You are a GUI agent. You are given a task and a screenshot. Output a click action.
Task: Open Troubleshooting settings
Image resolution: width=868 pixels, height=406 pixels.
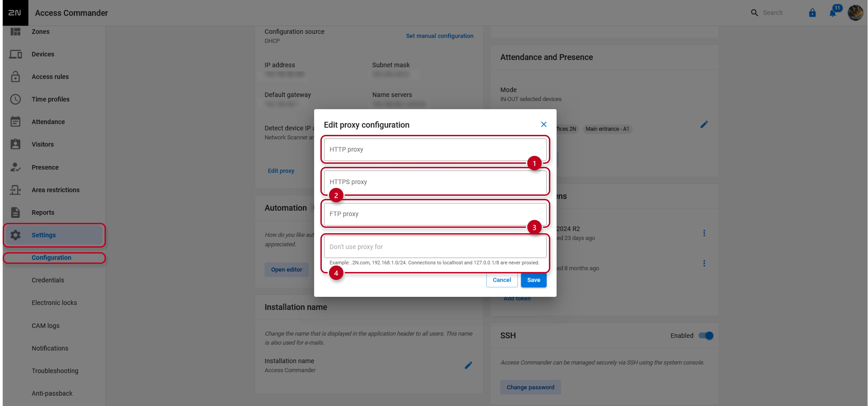55,371
